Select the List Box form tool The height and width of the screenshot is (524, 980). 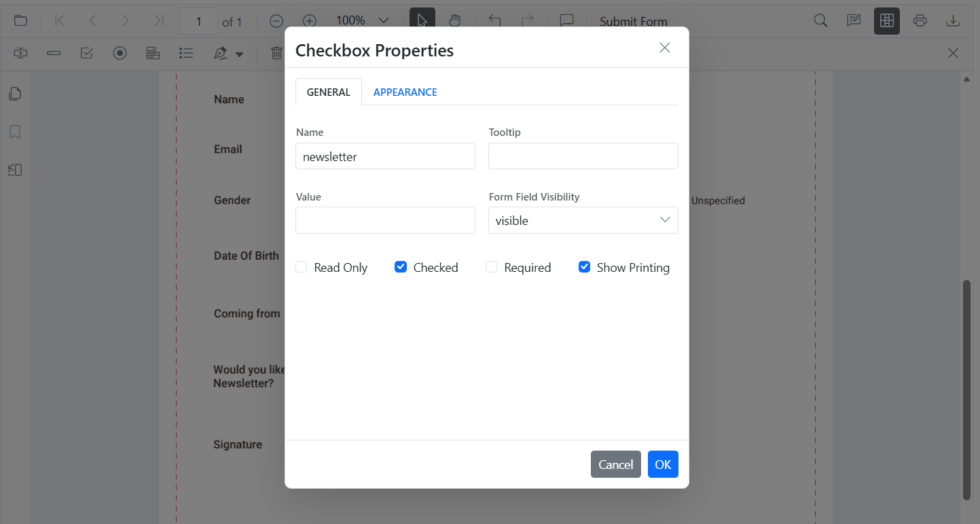[186, 52]
